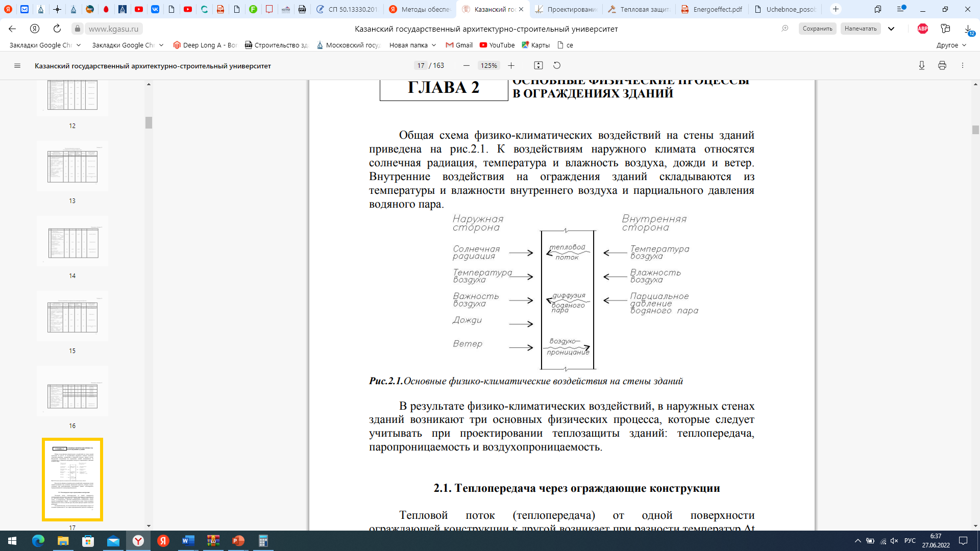The width and height of the screenshot is (980, 551).
Task: Download the PDF document
Action: coord(922,65)
